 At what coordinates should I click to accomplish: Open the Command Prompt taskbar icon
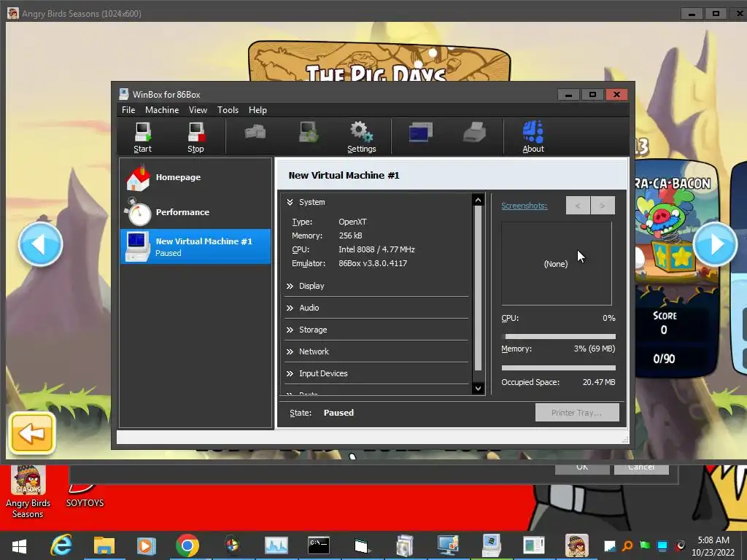pos(318,545)
